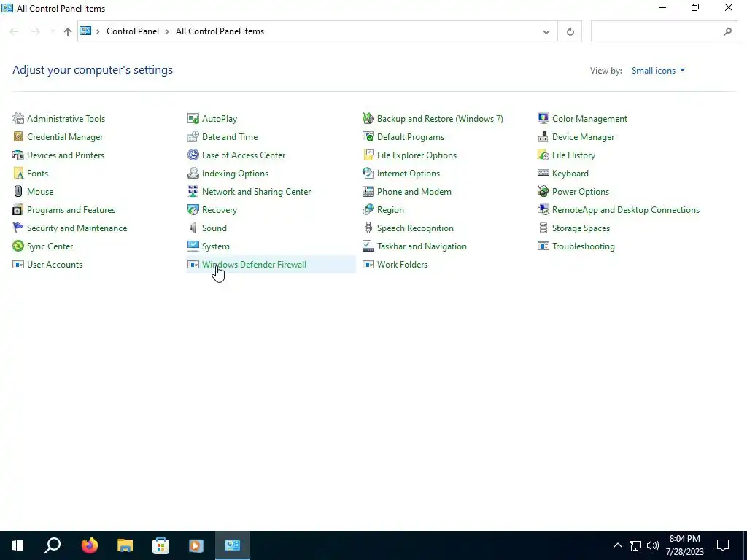Open Network and Sharing Center icon
The width and height of the screenshot is (747, 560).
coord(193,192)
